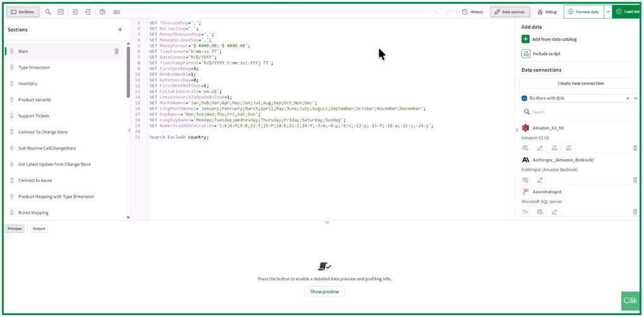Delete the Main section using its trash icon

tap(116, 51)
